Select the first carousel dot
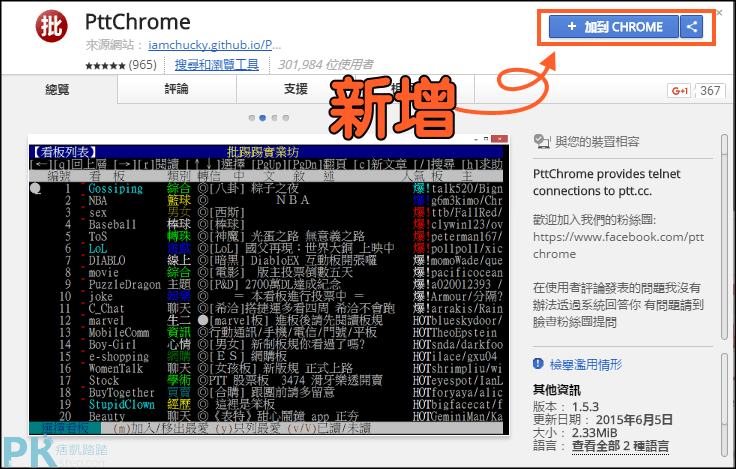The image size is (736, 469). click(252, 118)
